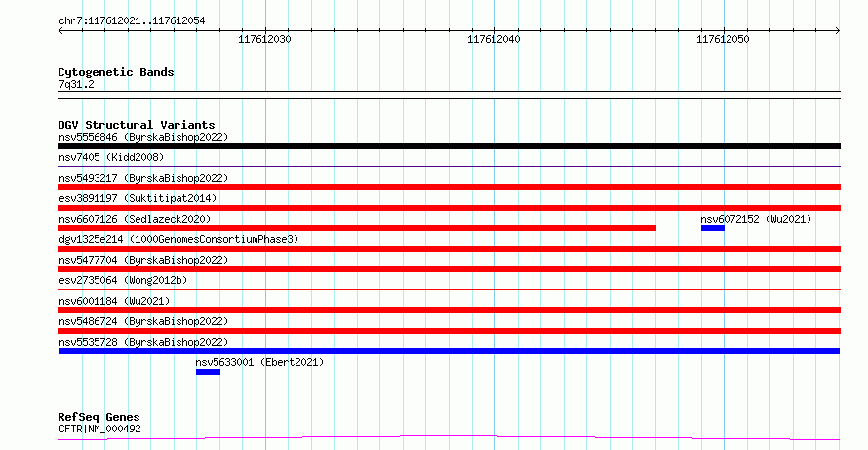This screenshot has height=450, width=868.
Task: Click ruler position label 117612030
Action: tap(264, 39)
